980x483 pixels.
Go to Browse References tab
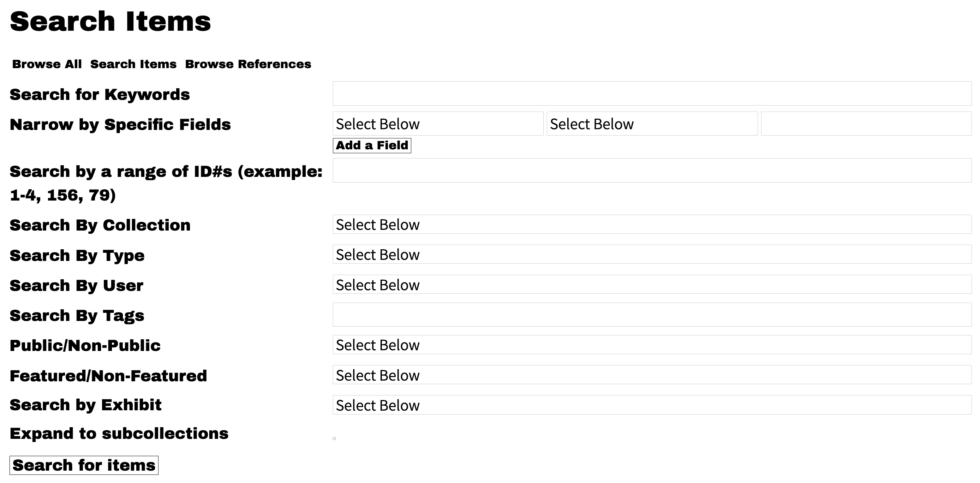pos(248,64)
